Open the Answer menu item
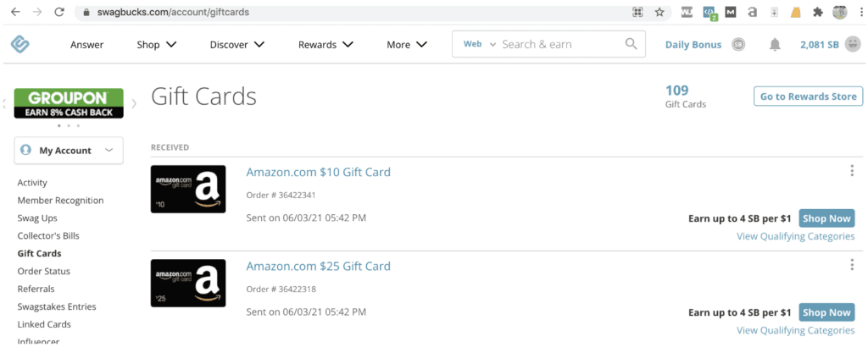This screenshot has height=364, width=868. pyautogui.click(x=86, y=45)
